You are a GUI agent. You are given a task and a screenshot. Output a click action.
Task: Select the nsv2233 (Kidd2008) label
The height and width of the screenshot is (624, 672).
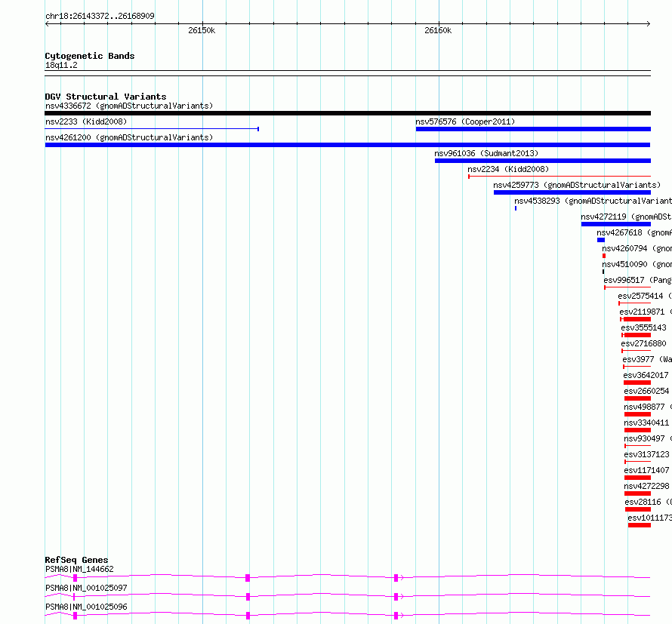(x=86, y=121)
